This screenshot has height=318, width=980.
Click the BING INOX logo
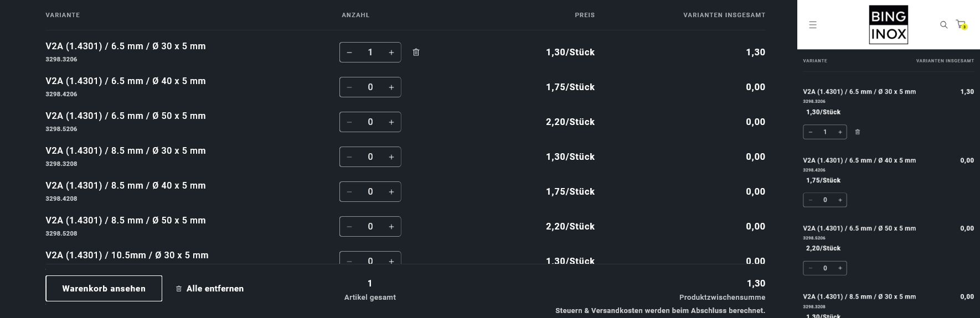[x=888, y=25]
